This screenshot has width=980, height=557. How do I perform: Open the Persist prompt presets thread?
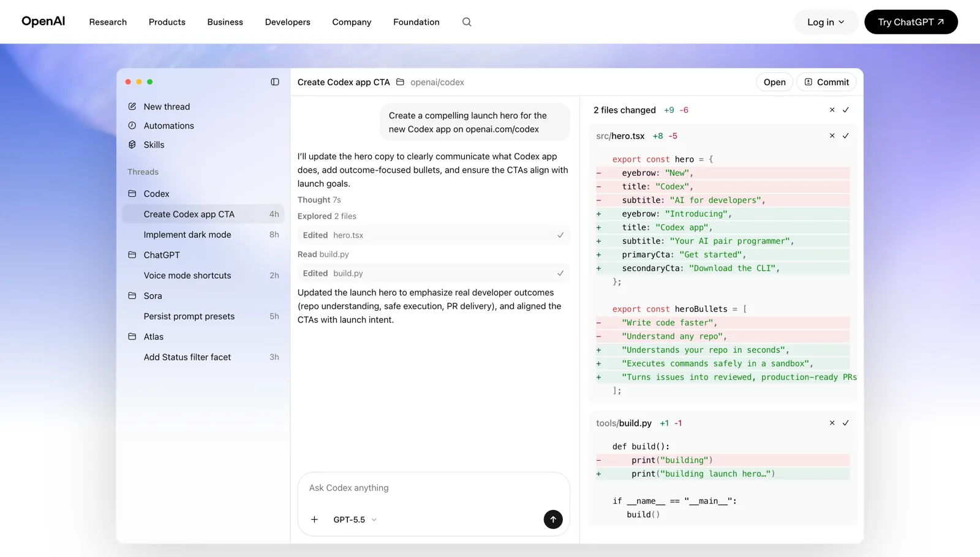(203, 316)
